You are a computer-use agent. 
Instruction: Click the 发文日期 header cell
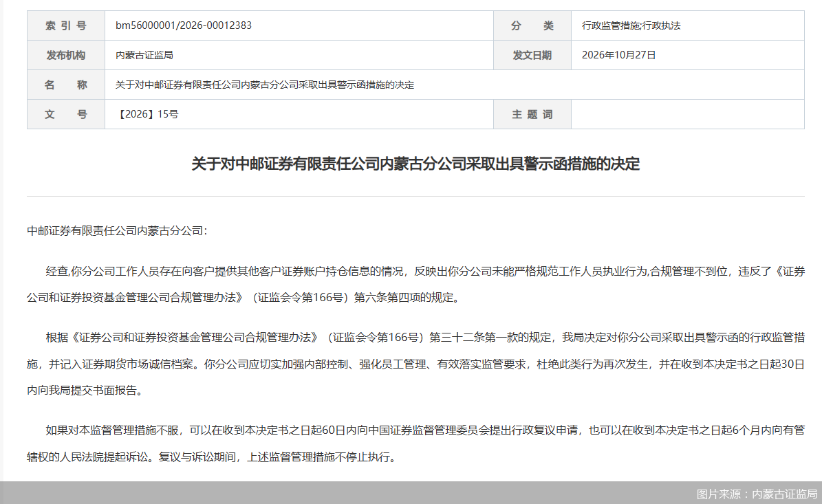(532, 55)
